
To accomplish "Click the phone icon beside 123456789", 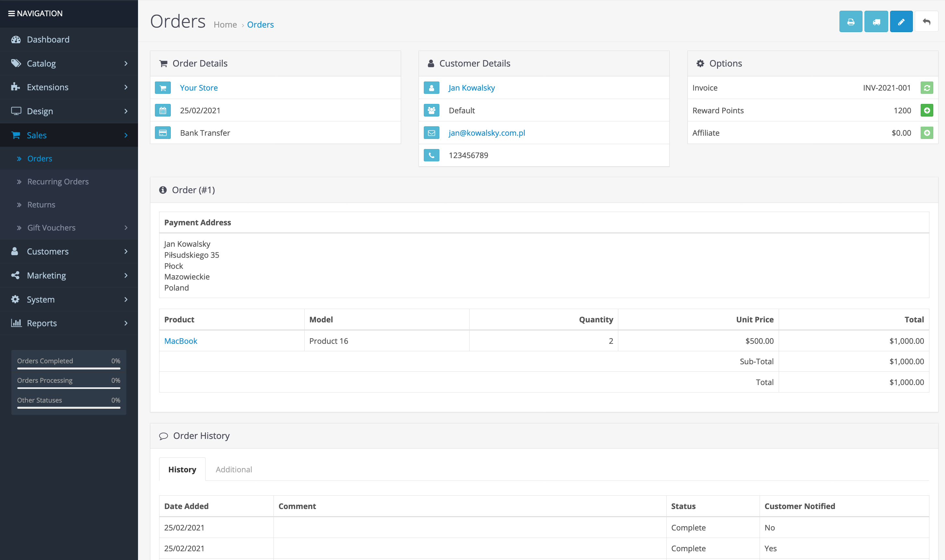I will coord(431,155).
